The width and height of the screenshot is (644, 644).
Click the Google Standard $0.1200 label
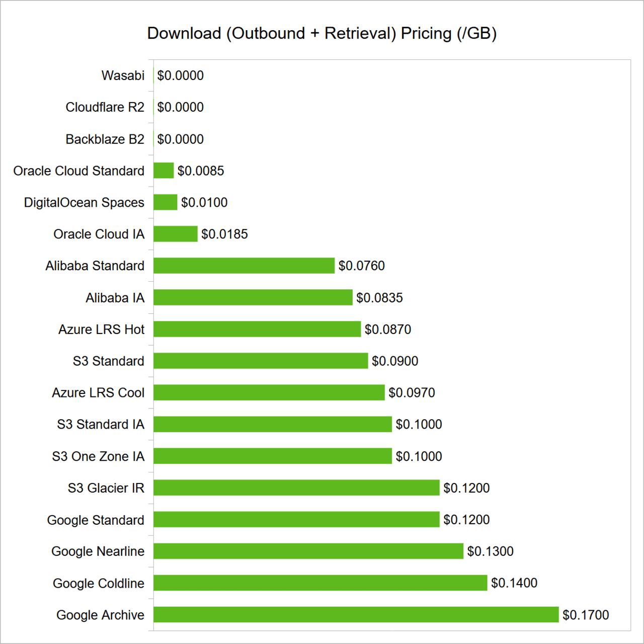click(466, 520)
